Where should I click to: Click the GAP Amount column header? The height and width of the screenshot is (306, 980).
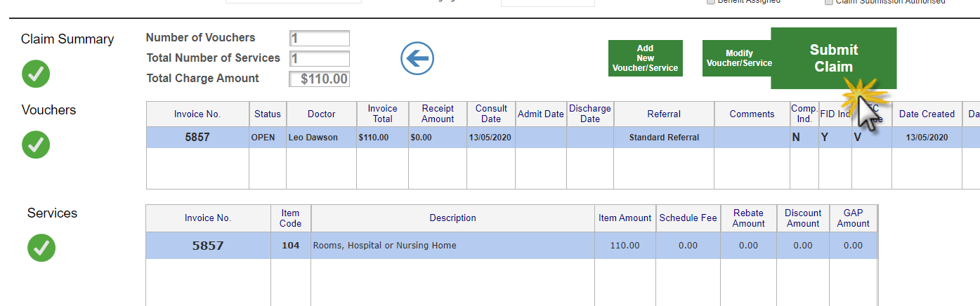click(854, 218)
